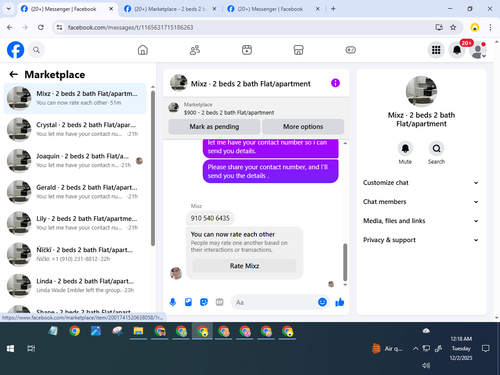Show hidden system tray icons chevron
The image size is (500, 375).
click(415, 349)
